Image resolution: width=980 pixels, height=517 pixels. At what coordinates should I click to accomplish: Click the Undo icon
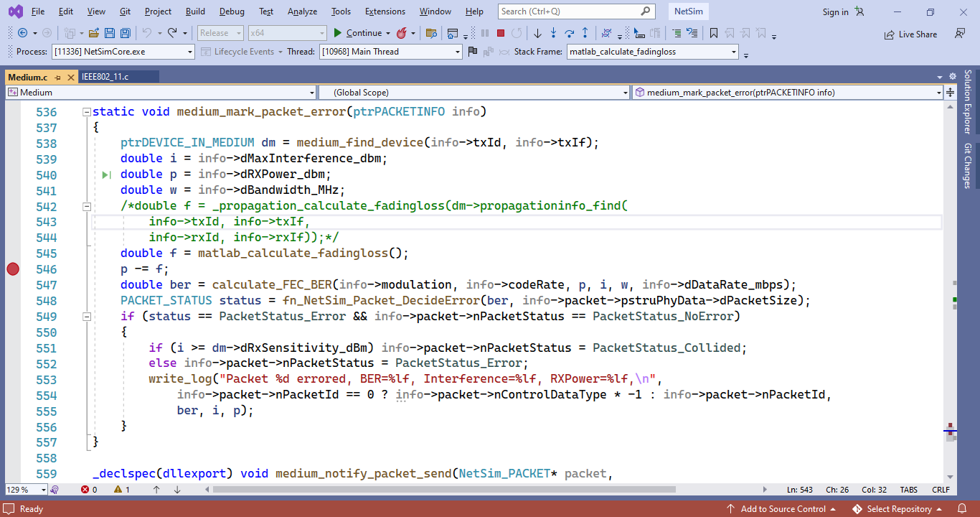pos(147,33)
